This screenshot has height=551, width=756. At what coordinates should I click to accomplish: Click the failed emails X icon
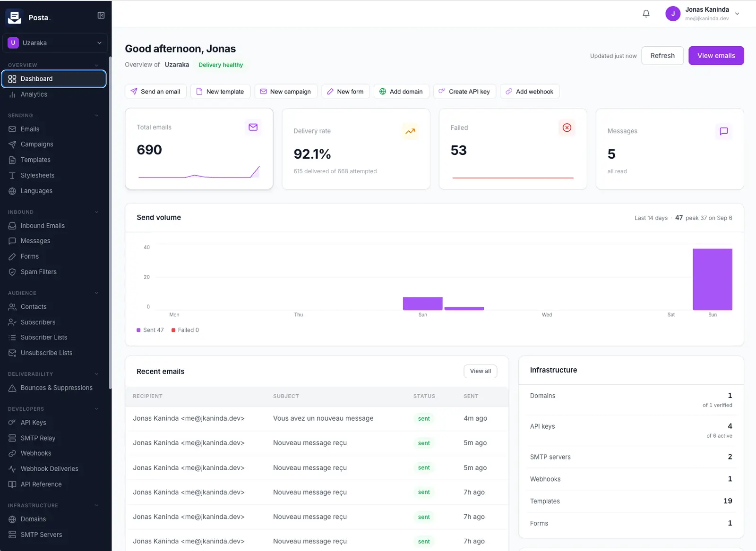coord(567,127)
